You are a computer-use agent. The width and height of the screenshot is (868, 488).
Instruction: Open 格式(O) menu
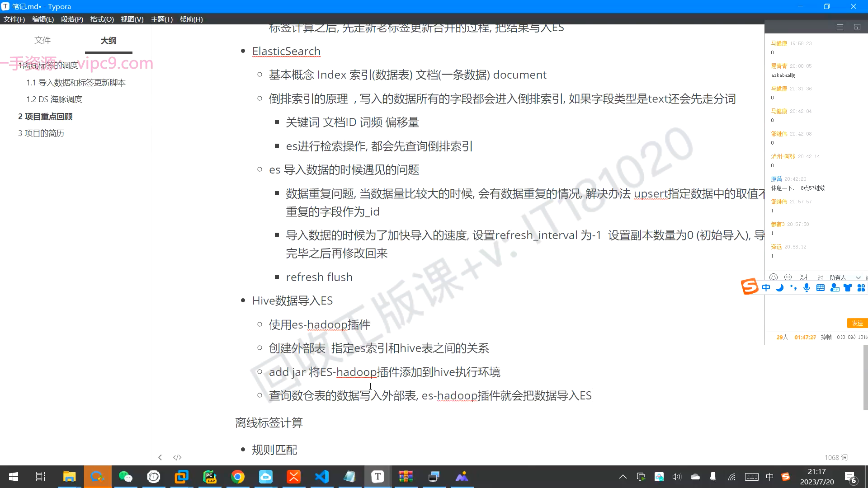pyautogui.click(x=102, y=19)
